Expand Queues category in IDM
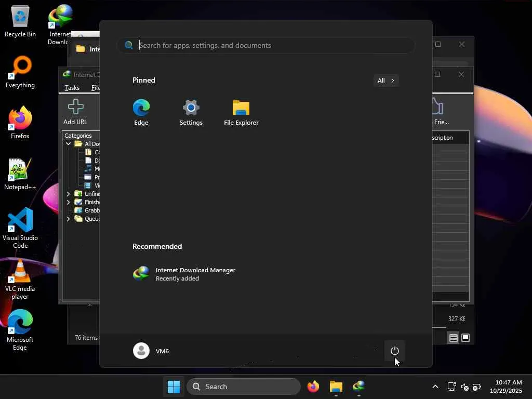Viewport: 532px width, 399px height. click(x=68, y=219)
